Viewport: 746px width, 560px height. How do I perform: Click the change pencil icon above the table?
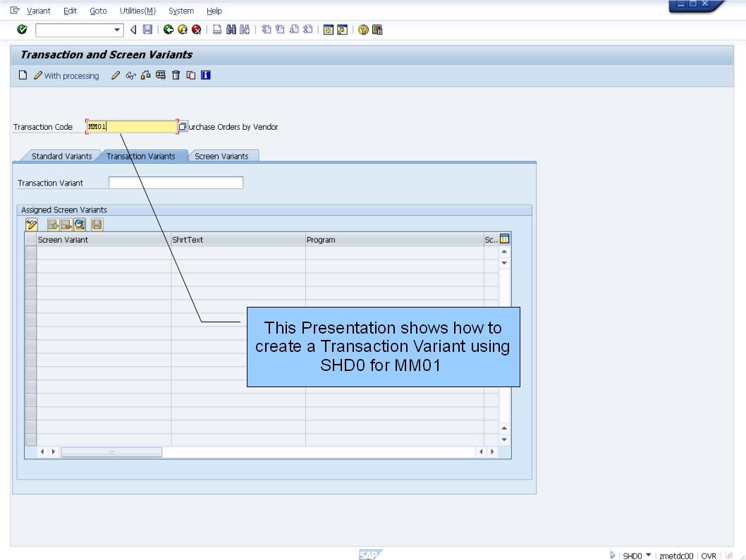click(x=32, y=224)
